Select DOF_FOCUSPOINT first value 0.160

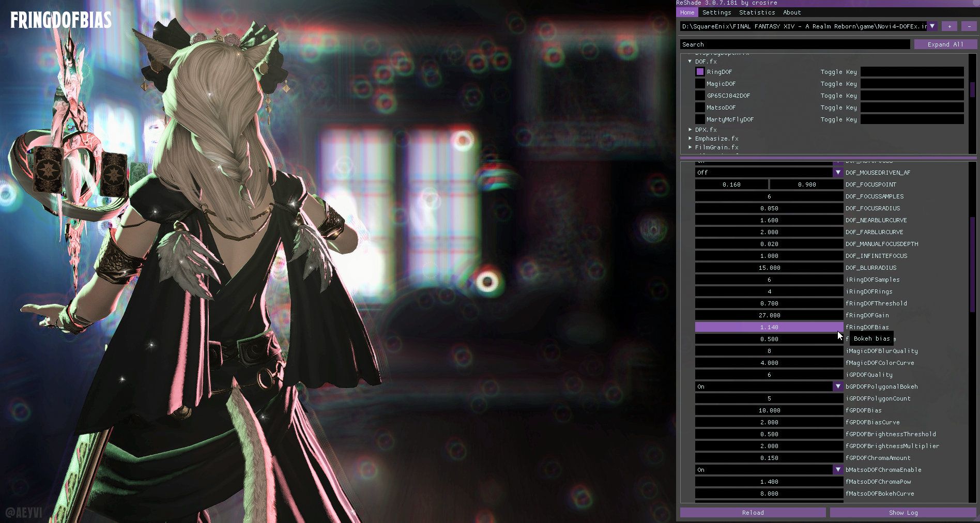(x=731, y=184)
